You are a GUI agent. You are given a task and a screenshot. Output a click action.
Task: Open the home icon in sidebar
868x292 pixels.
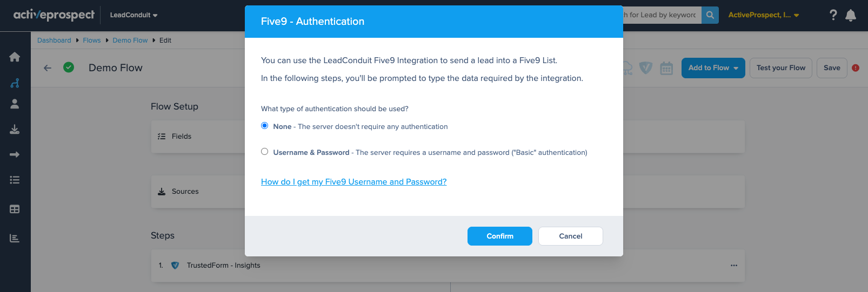tap(15, 57)
